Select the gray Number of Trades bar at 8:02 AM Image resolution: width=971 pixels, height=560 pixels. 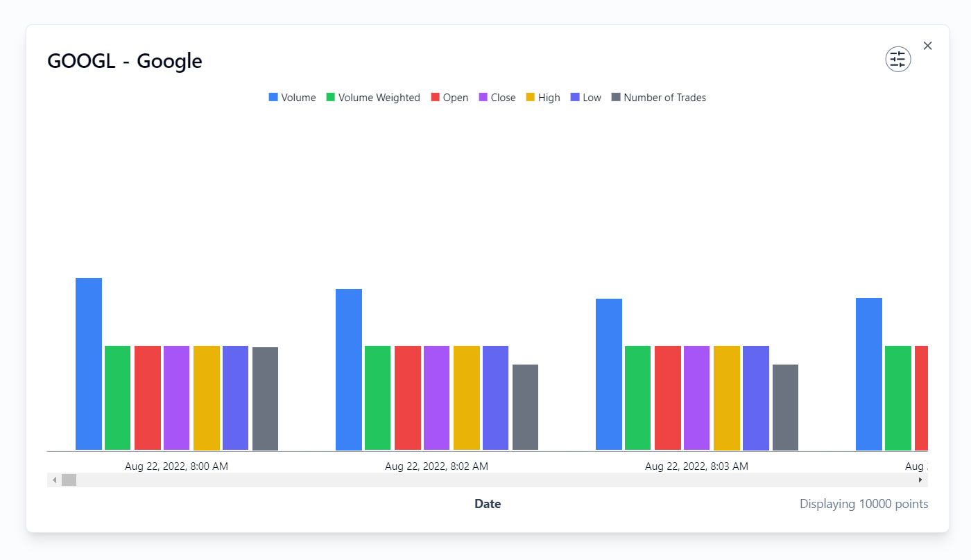point(525,408)
